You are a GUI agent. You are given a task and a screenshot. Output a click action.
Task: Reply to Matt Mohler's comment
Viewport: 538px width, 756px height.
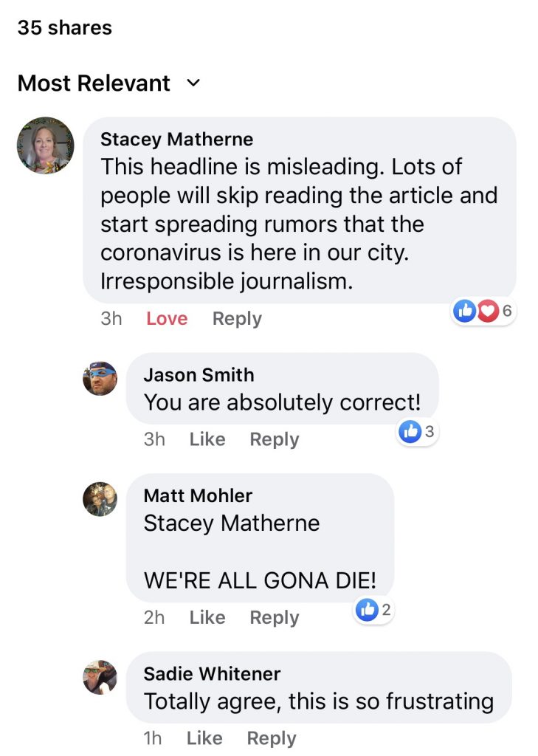[x=275, y=618]
